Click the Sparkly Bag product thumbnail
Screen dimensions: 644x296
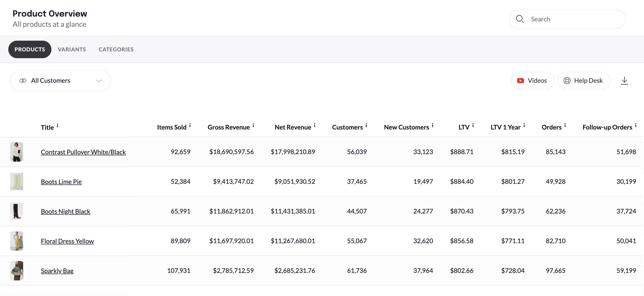17,270
